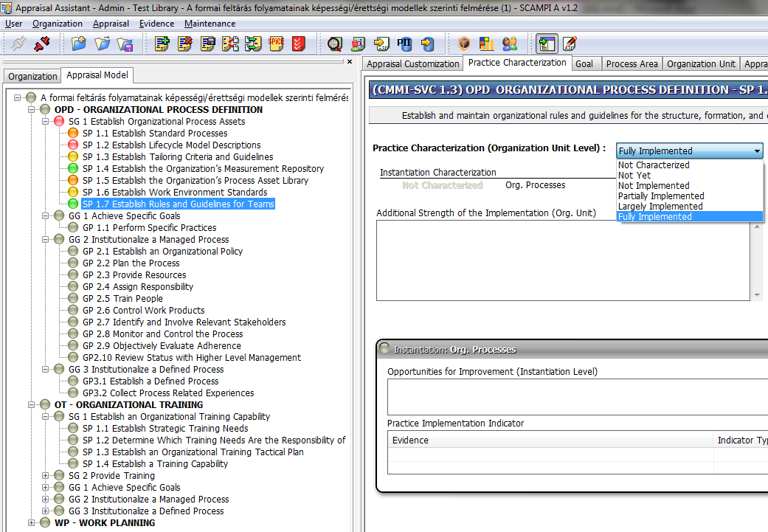Screen dimensions: 768x532
Task: Click the users group icon
Action: (x=509, y=44)
